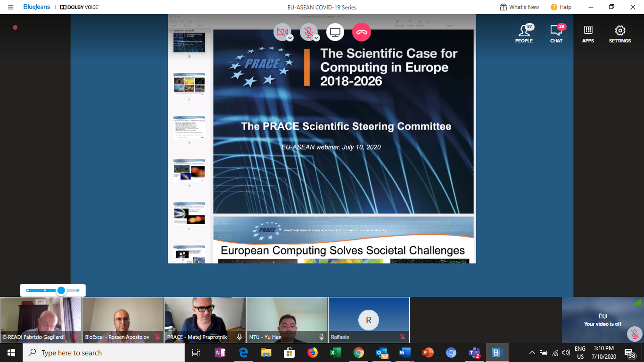
Task: Select Yu Han's video tile
Action: tap(287, 320)
